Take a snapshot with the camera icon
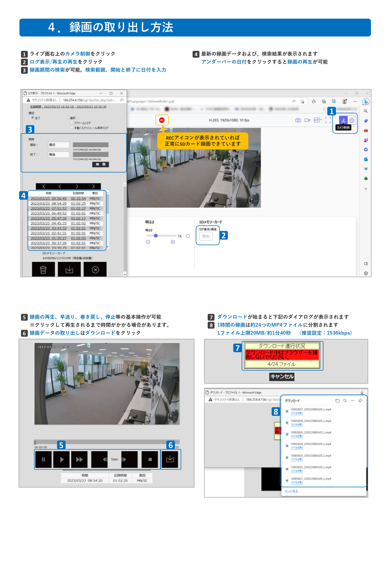 pyautogui.click(x=298, y=120)
